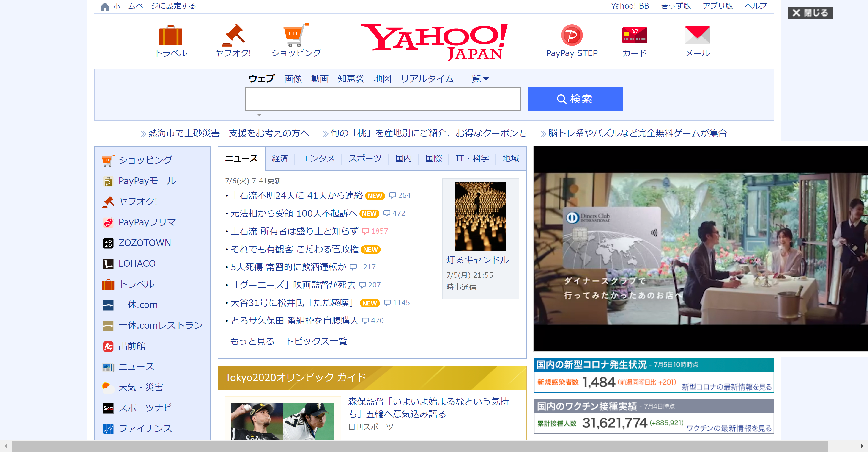Viewport: 868px width, 452px height.
Task: Select the エンタメ news tab
Action: coord(318,158)
